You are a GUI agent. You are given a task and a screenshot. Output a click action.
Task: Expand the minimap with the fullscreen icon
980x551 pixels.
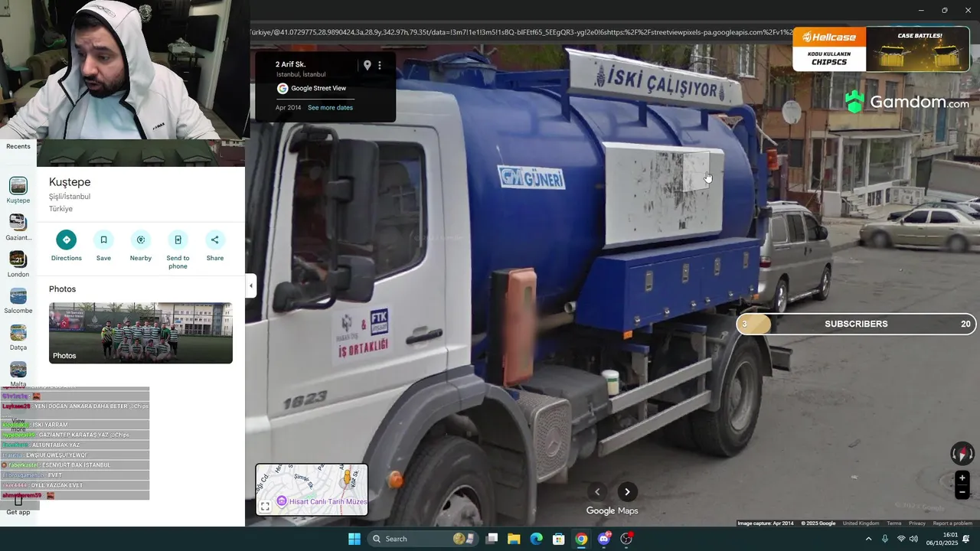click(265, 507)
